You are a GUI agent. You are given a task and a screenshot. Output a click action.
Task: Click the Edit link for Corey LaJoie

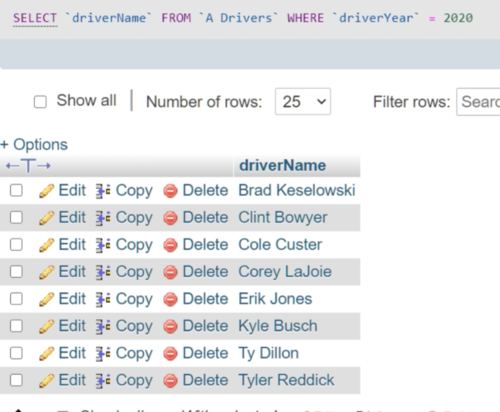point(72,272)
